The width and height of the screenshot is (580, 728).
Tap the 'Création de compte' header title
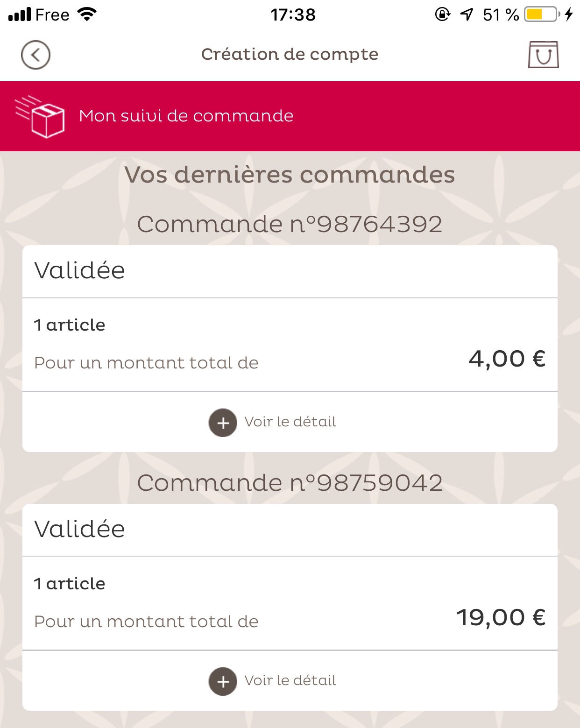pyautogui.click(x=290, y=55)
